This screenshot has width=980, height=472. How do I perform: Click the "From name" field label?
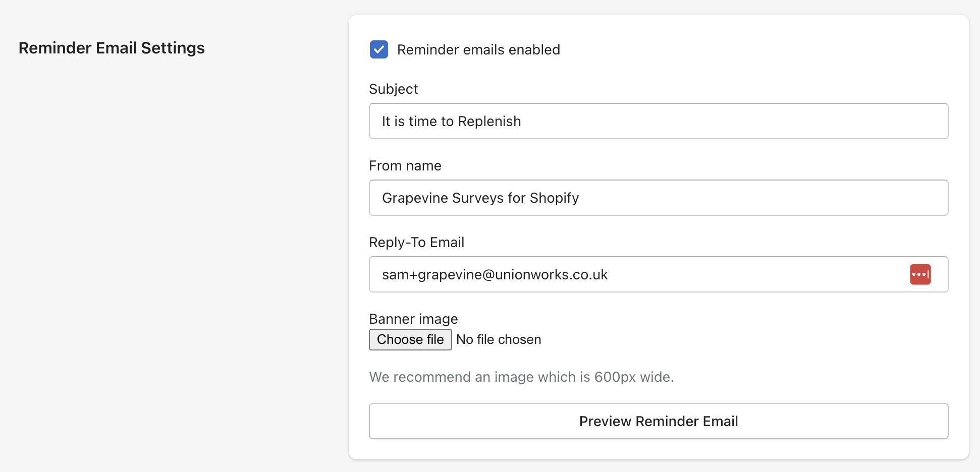coord(405,166)
